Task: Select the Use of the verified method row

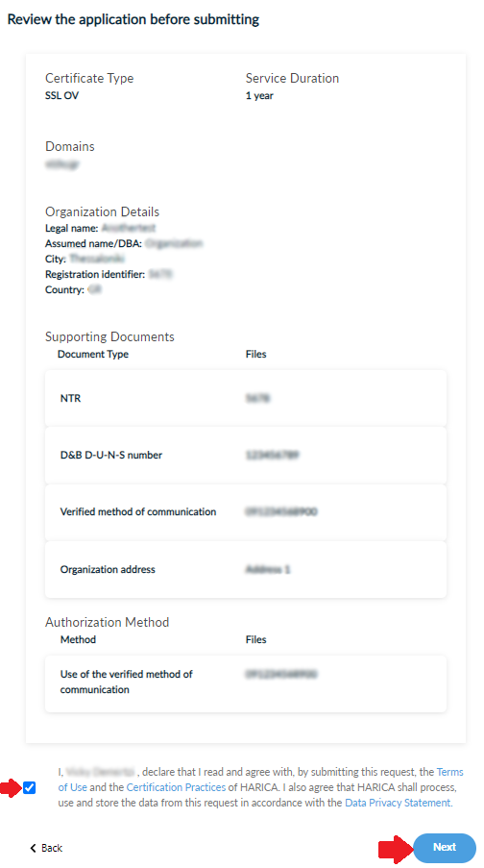Action: click(x=246, y=683)
